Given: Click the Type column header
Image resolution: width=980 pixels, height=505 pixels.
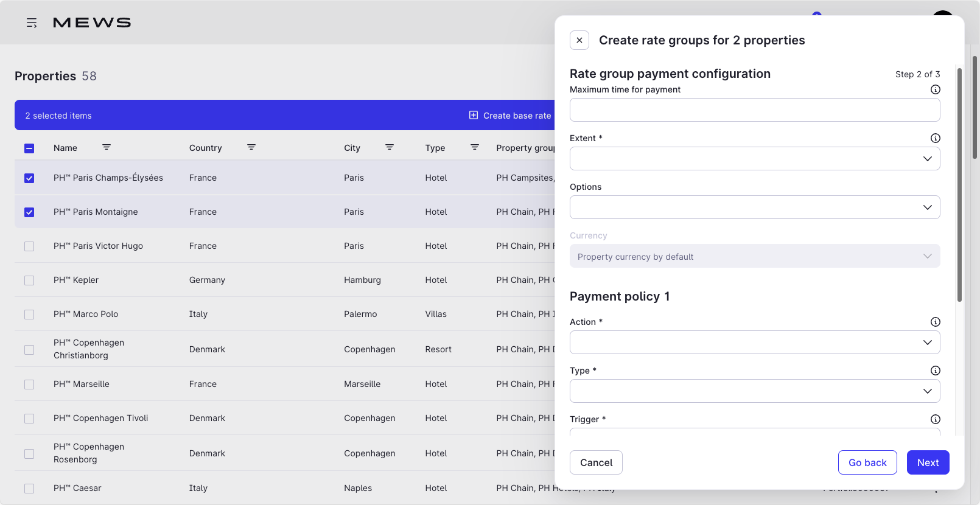Looking at the screenshot, I should pos(435,148).
